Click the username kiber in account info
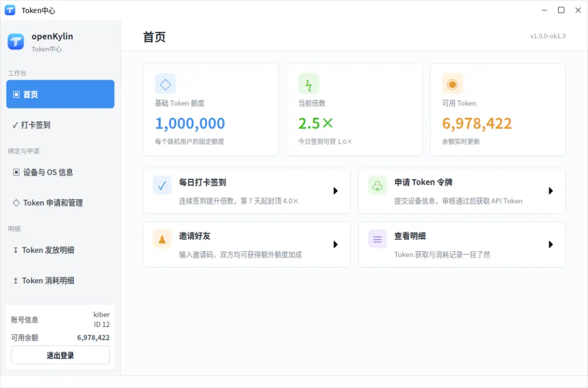The height and width of the screenshot is (388, 588). 102,314
